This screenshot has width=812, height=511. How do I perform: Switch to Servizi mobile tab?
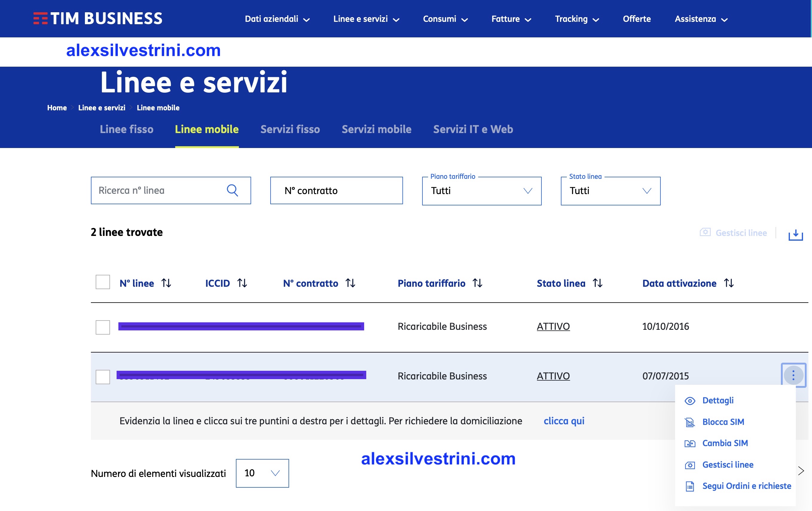tap(376, 129)
